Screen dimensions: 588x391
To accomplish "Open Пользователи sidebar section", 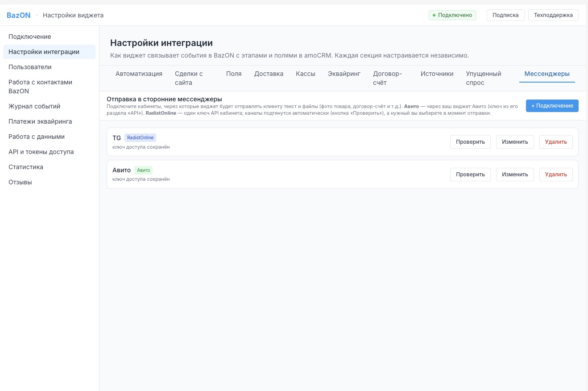I will 49,67.
